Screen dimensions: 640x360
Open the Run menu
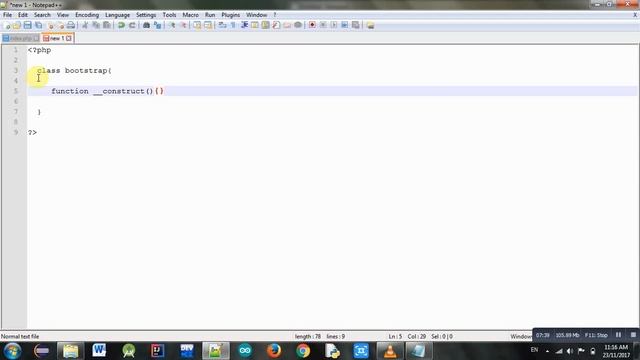pos(210,15)
